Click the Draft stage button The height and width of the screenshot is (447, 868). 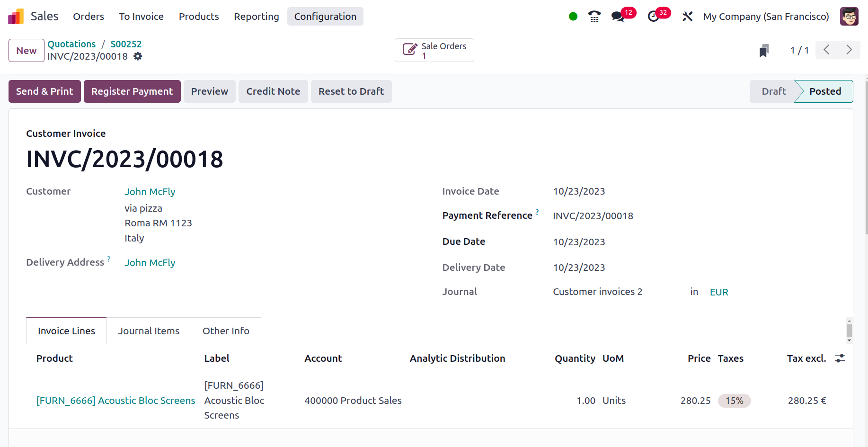[773, 91]
